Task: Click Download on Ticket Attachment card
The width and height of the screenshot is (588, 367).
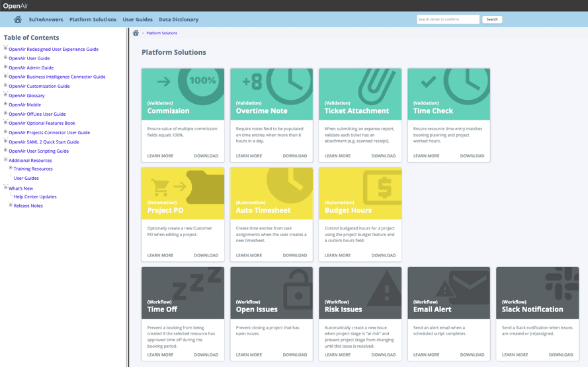Action: tap(384, 156)
